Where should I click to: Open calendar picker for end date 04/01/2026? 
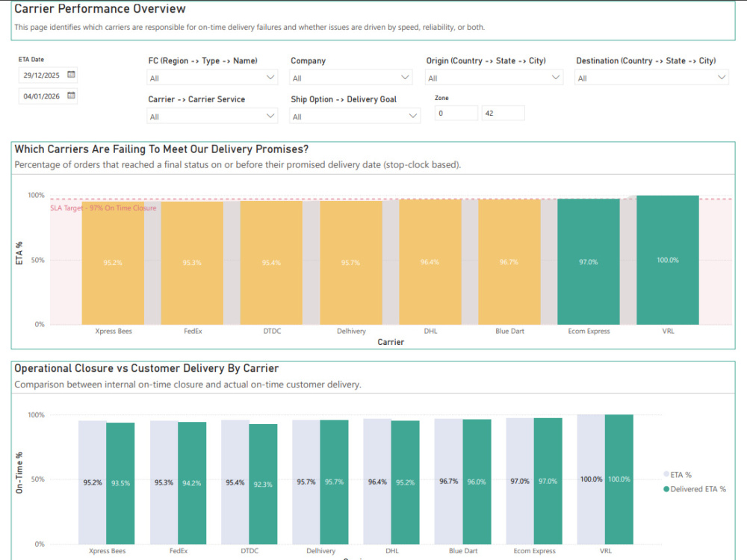[71, 96]
